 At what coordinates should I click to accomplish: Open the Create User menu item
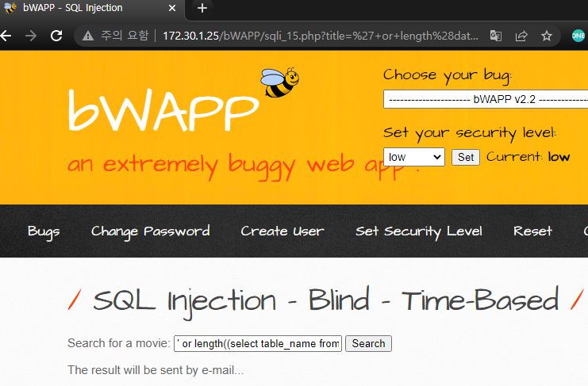[x=282, y=231]
